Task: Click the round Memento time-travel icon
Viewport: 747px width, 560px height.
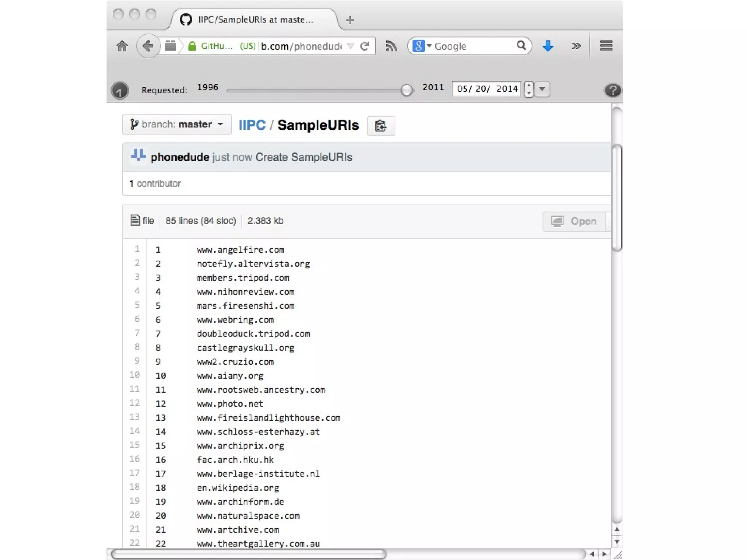Action: [x=120, y=90]
